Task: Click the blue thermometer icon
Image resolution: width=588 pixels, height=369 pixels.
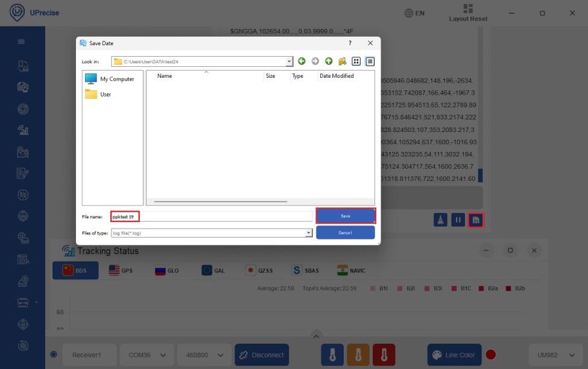Action: pos(332,355)
